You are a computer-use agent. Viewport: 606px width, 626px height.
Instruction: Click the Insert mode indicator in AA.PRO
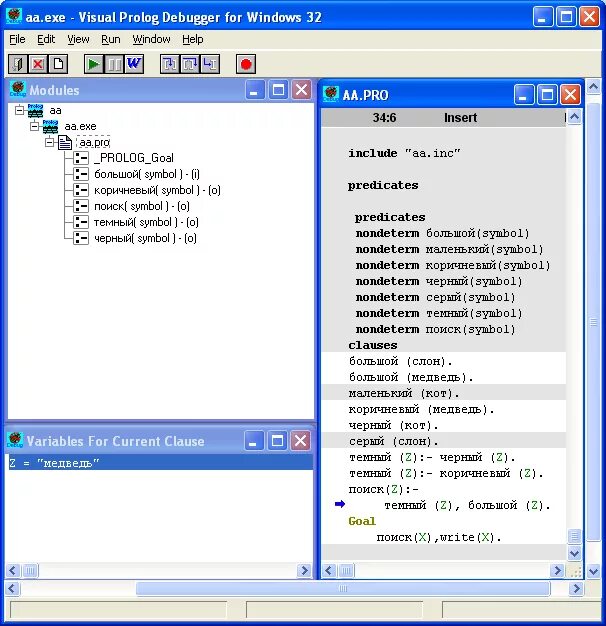click(460, 117)
